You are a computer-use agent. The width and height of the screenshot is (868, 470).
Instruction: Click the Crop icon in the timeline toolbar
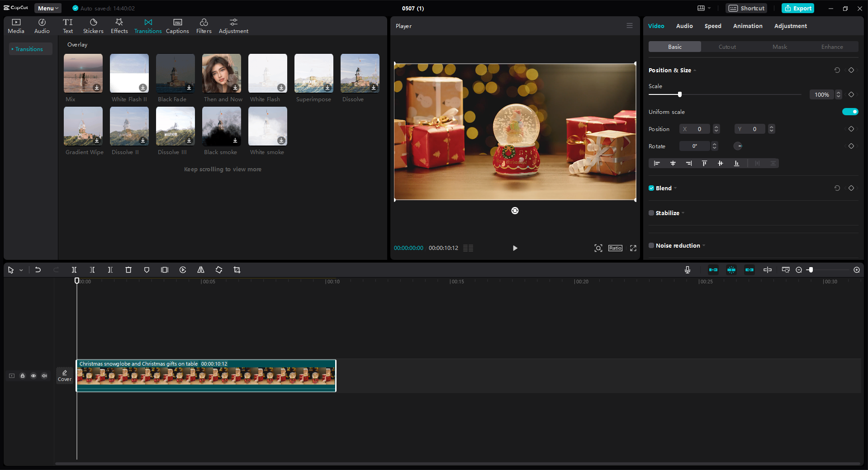click(237, 270)
